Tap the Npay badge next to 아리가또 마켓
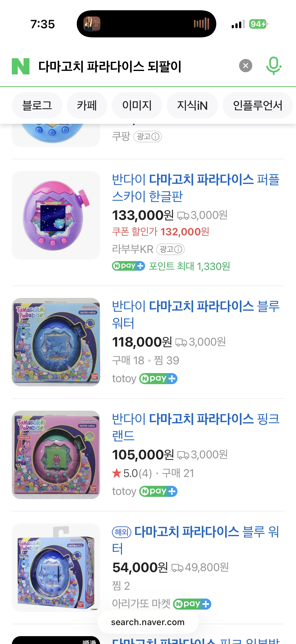The image size is (296, 644). [x=192, y=604]
